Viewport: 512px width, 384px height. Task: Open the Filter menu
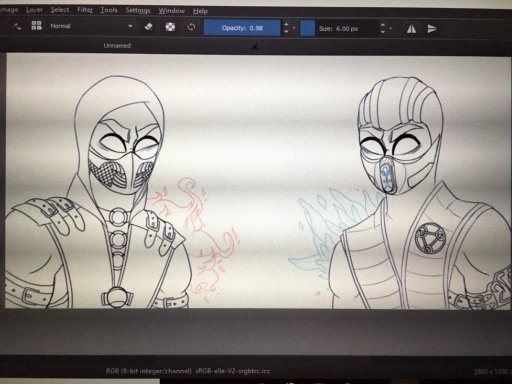[x=85, y=10]
